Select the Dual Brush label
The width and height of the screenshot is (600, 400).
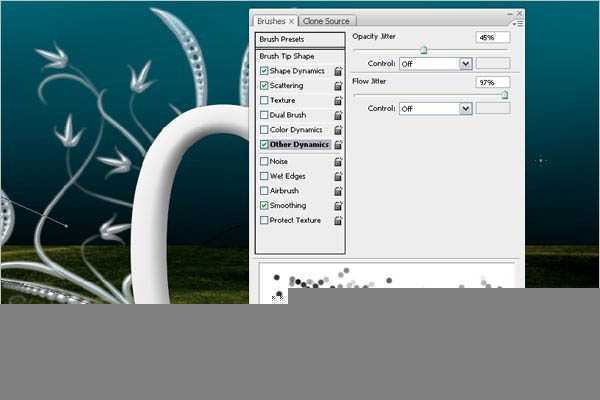pyautogui.click(x=288, y=115)
